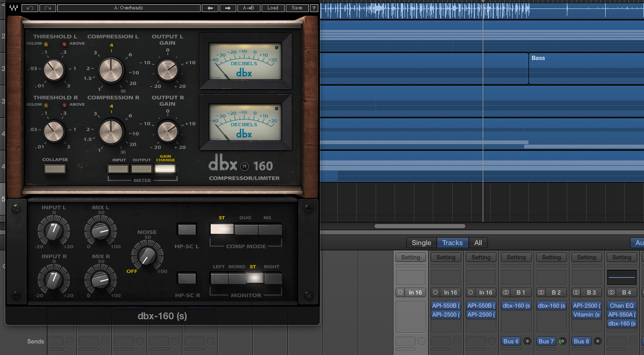
Task: Click the stereo format icon beside B 3
Action: [x=576, y=292]
